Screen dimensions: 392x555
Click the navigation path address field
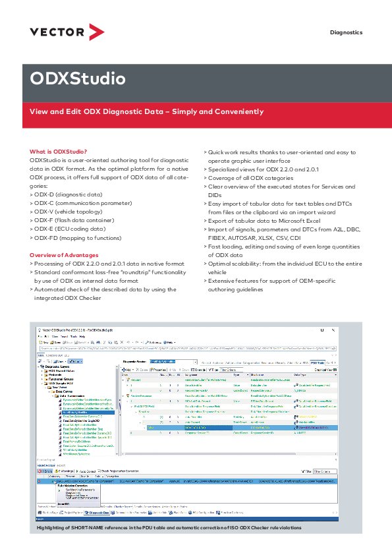tap(188, 349)
